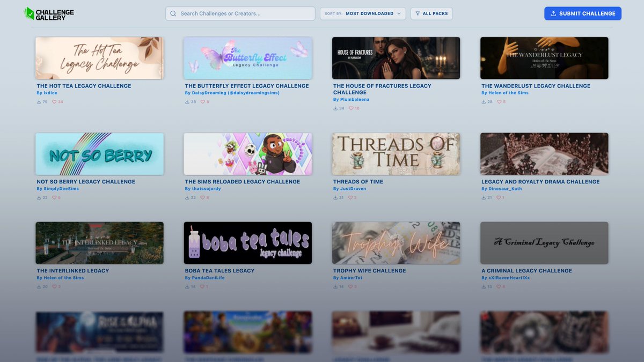Viewport: 644px width, 362px height.
Task: Click download icon under Hot Tea Legacy Challenge
Action: (x=39, y=102)
